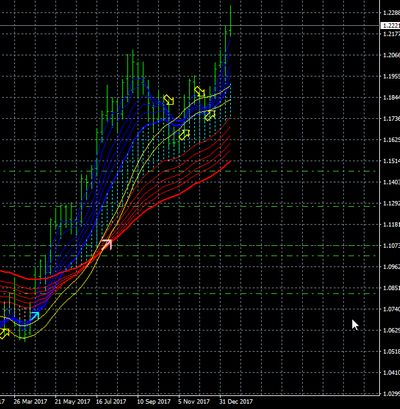The width and height of the screenshot is (400, 409).
Task: Click the 10 Sep 2017 date label
Action: (154, 401)
